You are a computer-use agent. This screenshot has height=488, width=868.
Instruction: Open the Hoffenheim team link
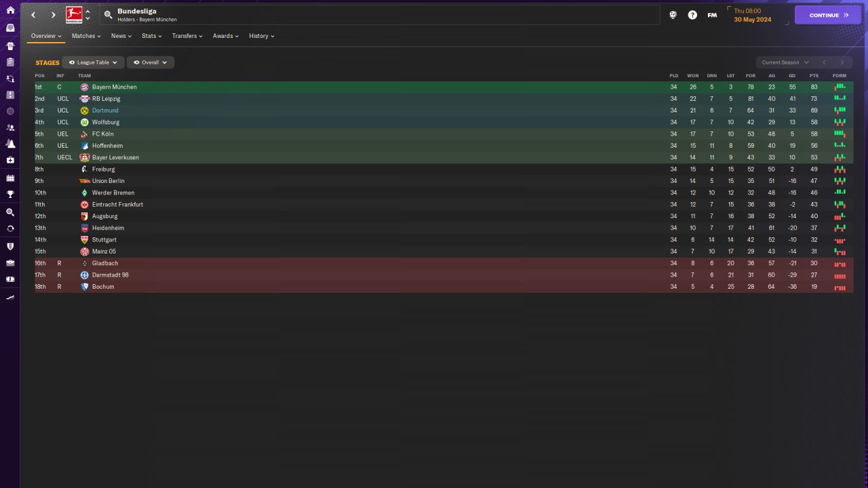point(108,146)
